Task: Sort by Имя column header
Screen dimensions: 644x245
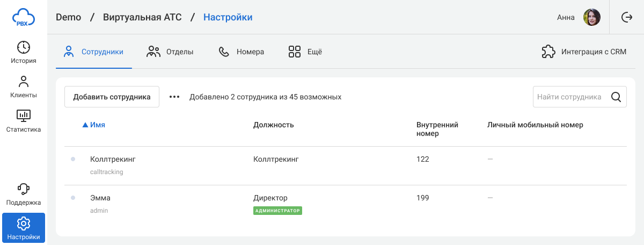Action: click(97, 125)
